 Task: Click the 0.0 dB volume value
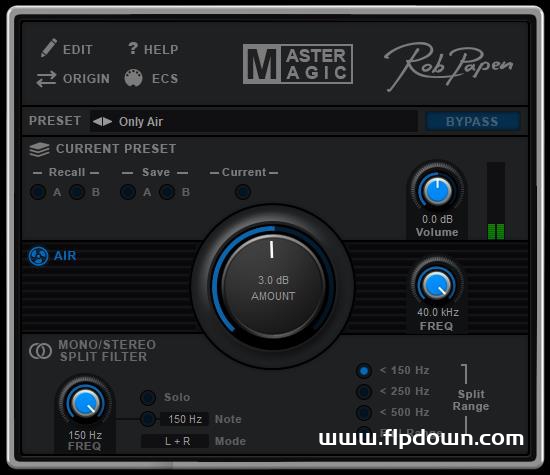pyautogui.click(x=437, y=219)
